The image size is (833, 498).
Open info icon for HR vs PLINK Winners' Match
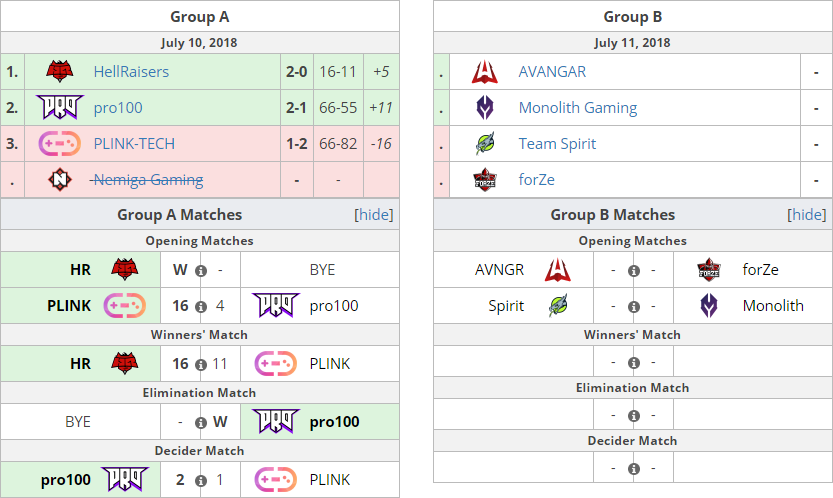(x=201, y=365)
